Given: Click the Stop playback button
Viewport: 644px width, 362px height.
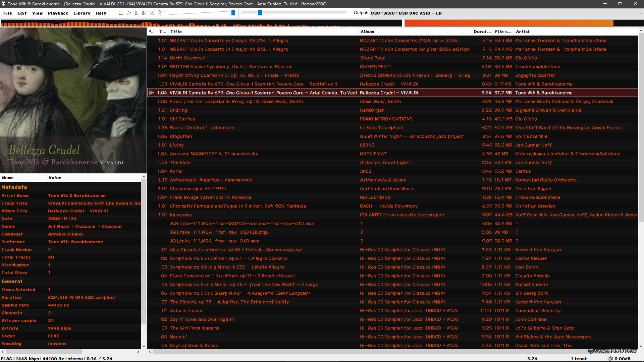Looking at the screenshot, I should pyautogui.click(x=121, y=13).
